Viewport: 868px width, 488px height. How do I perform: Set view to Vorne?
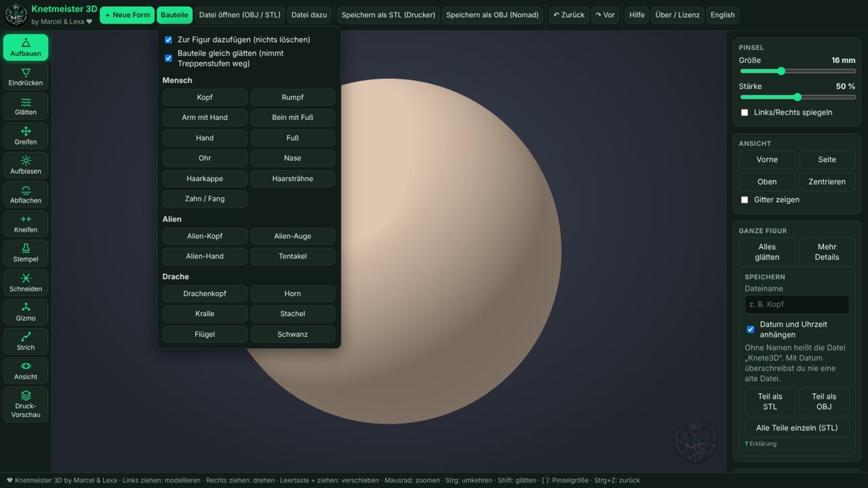click(767, 159)
